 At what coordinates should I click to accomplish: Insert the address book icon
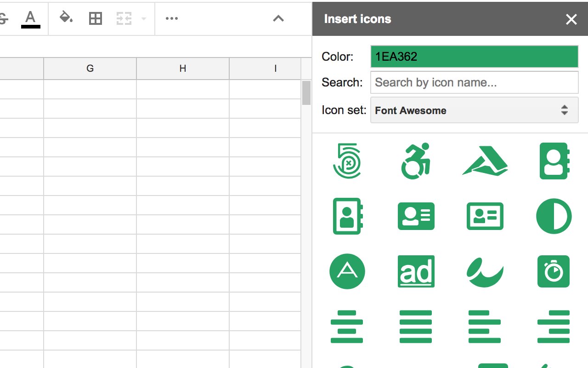pyautogui.click(x=554, y=161)
